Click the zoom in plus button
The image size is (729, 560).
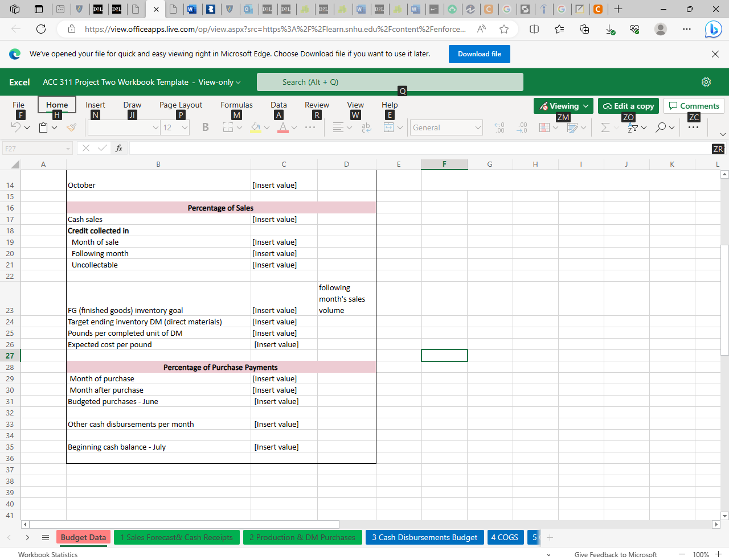click(x=719, y=554)
